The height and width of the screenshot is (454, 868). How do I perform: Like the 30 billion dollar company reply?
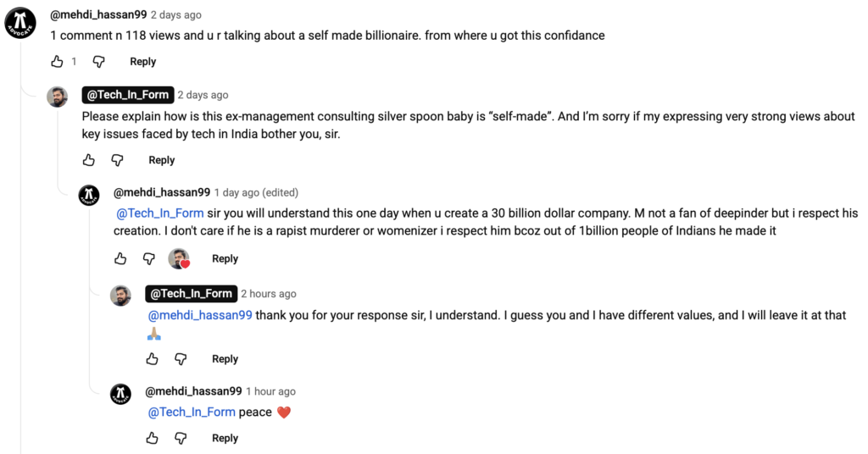pos(120,258)
